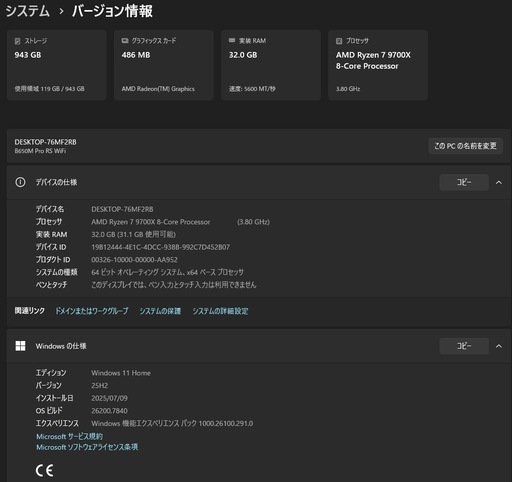This screenshot has width=512, height=482.
Task: Click the storage icon in Storage card
Action: pyautogui.click(x=17, y=41)
